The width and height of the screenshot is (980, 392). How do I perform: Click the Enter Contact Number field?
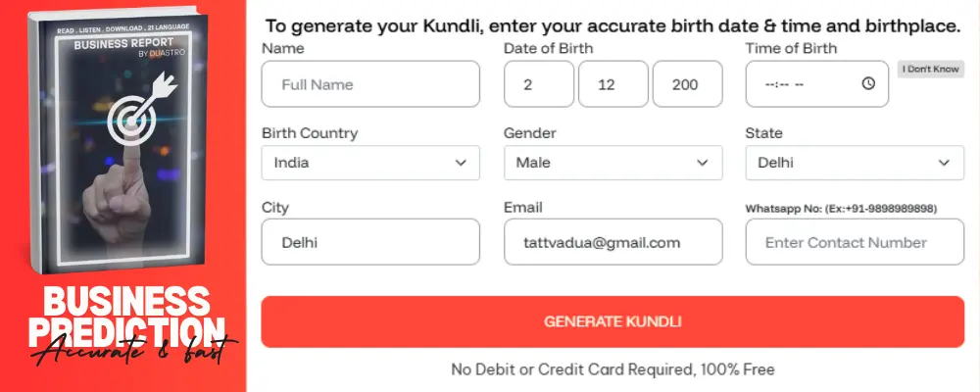(855, 242)
